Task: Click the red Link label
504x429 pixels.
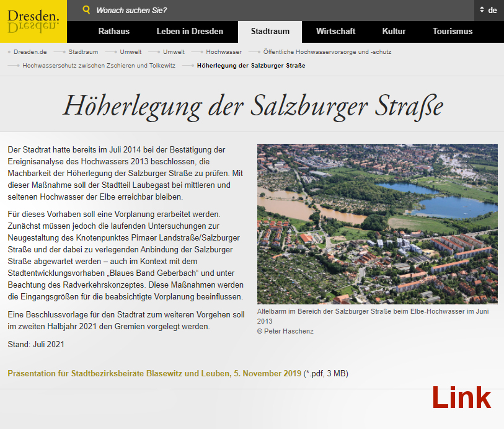Action: click(461, 397)
